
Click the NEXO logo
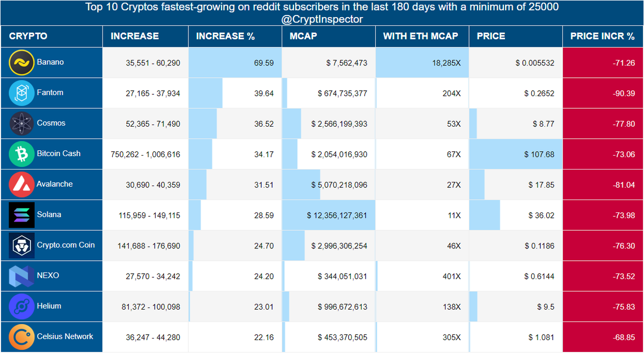21,276
